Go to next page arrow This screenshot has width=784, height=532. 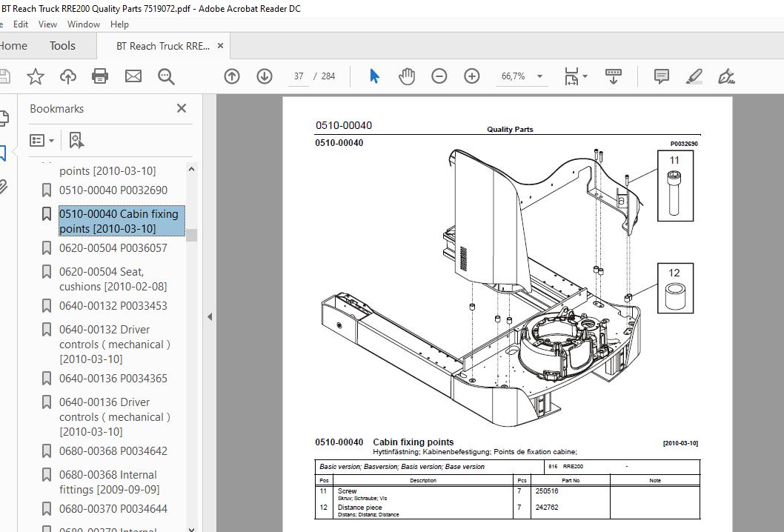(x=265, y=76)
